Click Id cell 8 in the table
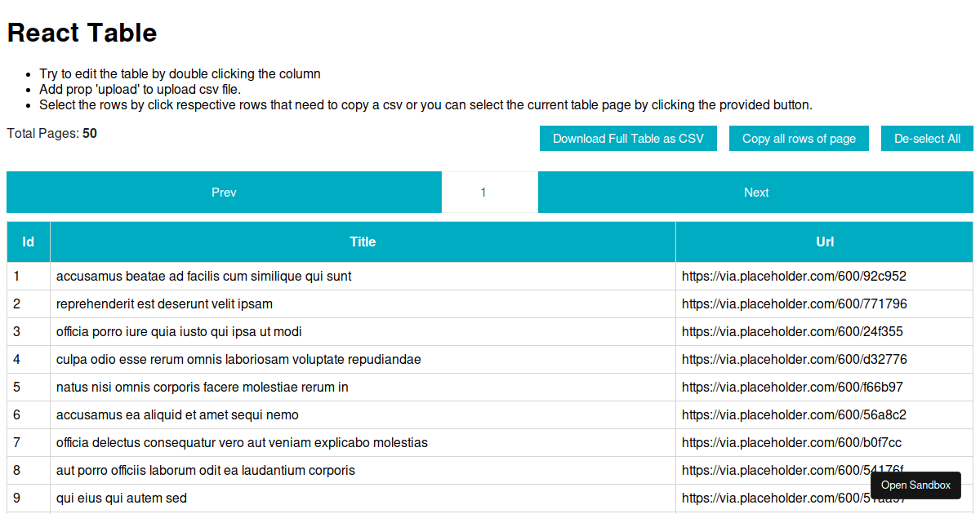 (x=29, y=471)
